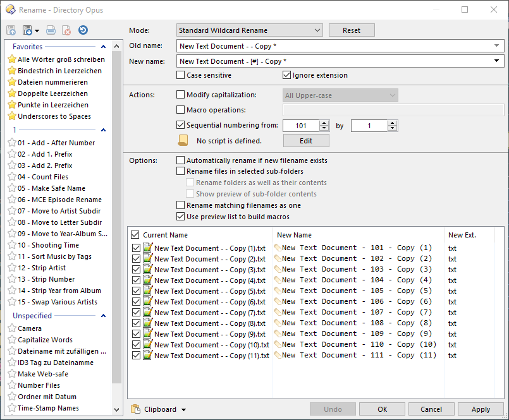Click the OK button
The image size is (509, 420).
tap(382, 409)
